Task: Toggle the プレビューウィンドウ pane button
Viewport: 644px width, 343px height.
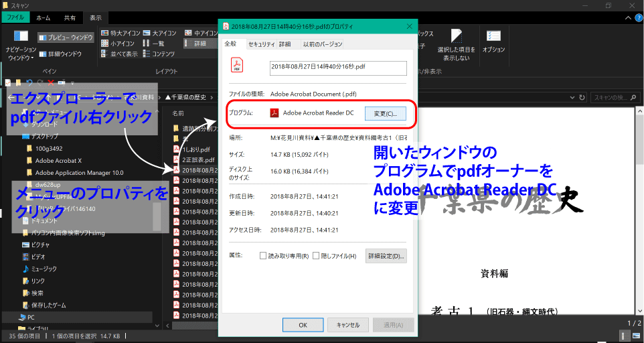Action: (x=66, y=38)
